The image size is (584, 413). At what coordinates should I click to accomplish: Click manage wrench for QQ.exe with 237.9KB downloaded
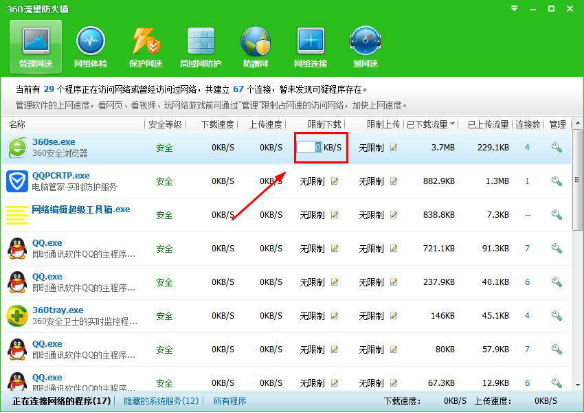click(x=556, y=282)
